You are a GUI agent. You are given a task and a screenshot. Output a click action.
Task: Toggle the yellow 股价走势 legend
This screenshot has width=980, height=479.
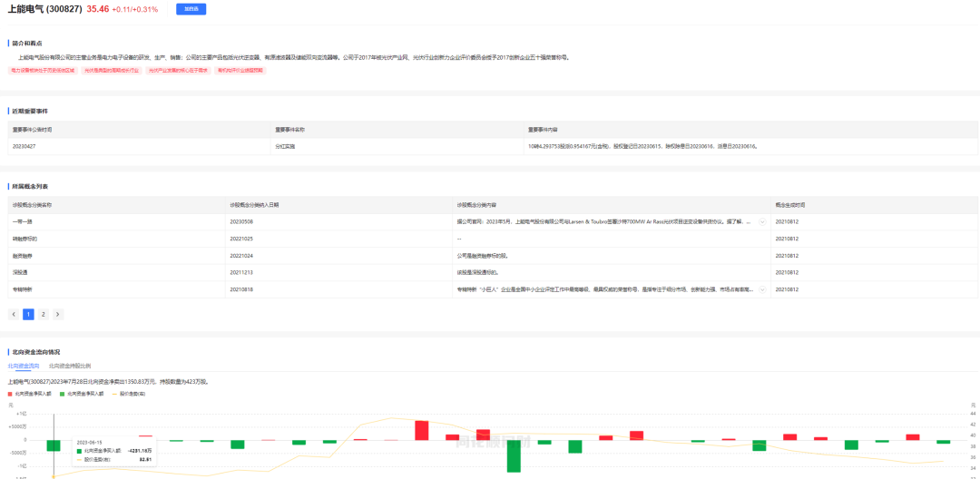tap(129, 394)
